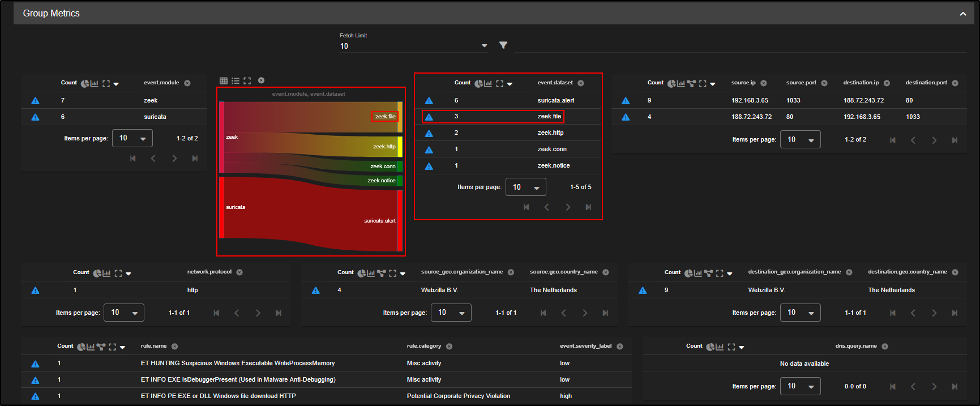The height and width of the screenshot is (406, 980).
Task: Maximize the rule.name group table
Action: (x=112, y=347)
